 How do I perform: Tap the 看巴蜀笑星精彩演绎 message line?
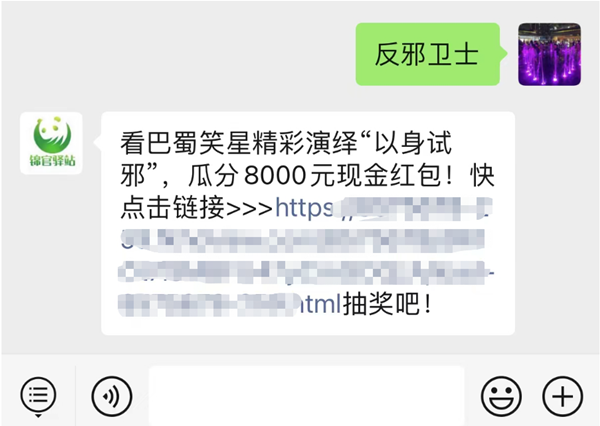click(x=238, y=143)
